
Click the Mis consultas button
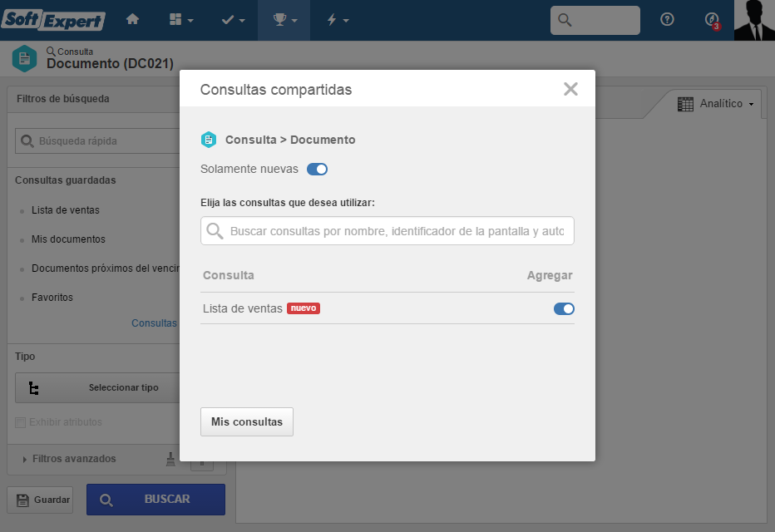[247, 421]
